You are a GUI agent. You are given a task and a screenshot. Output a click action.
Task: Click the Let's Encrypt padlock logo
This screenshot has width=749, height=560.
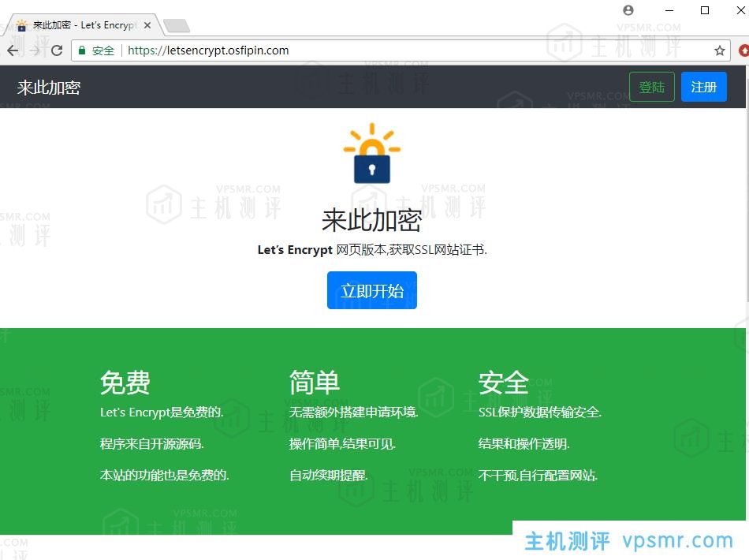tap(372, 153)
